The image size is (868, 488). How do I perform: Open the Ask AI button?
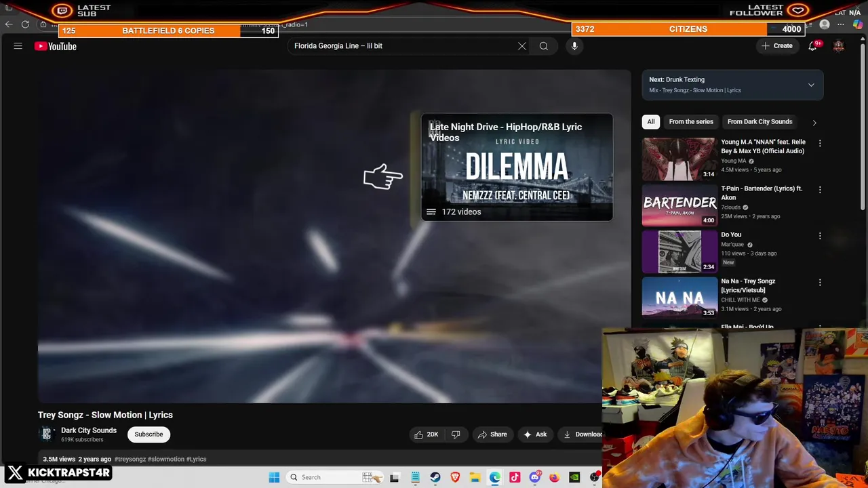coord(535,434)
